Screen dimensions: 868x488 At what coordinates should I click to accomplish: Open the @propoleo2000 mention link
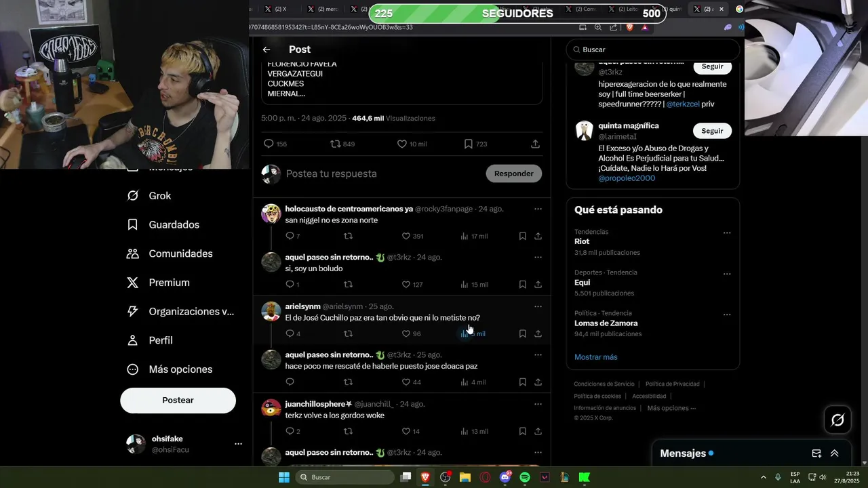[627, 178]
